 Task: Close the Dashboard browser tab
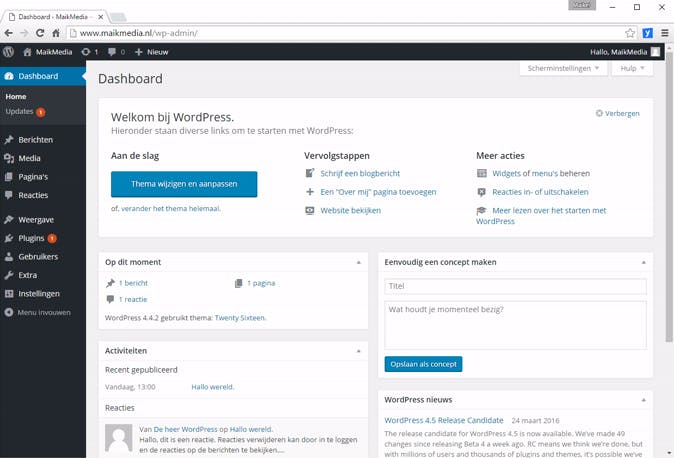pyautogui.click(x=101, y=17)
